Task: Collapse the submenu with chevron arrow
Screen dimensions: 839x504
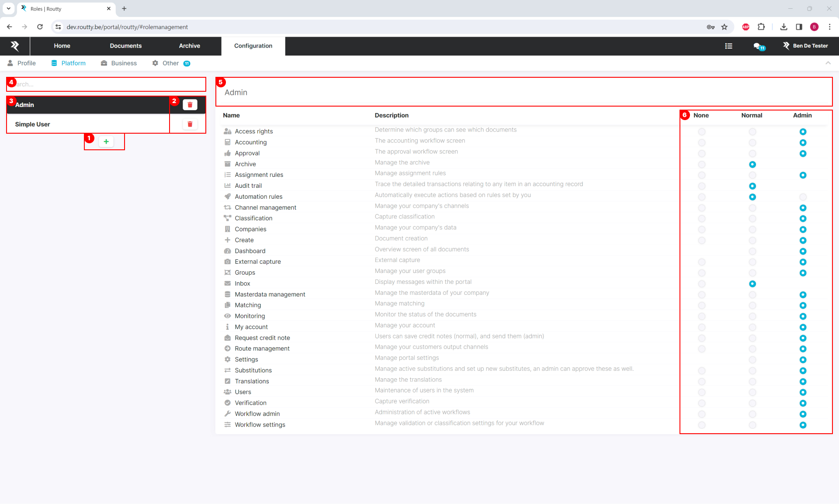Action: click(828, 63)
